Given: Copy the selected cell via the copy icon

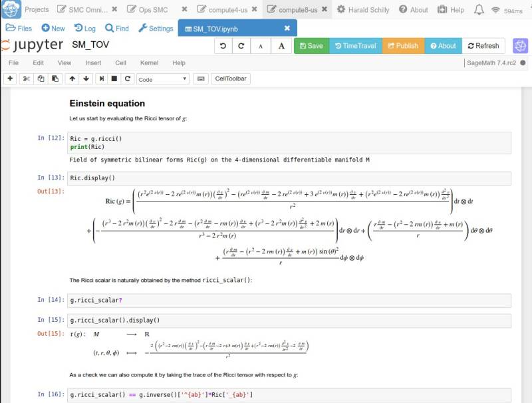Looking at the screenshot, I should 40,78.
